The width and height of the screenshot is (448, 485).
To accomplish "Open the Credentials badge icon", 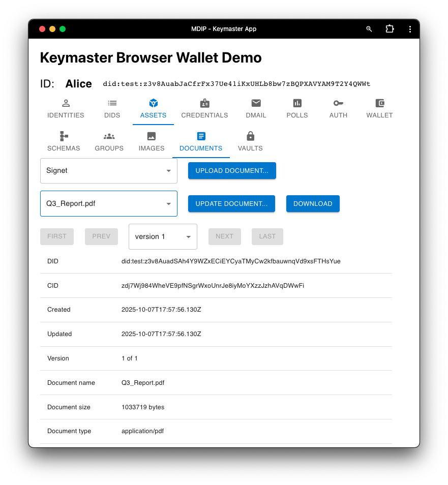I will (204, 103).
